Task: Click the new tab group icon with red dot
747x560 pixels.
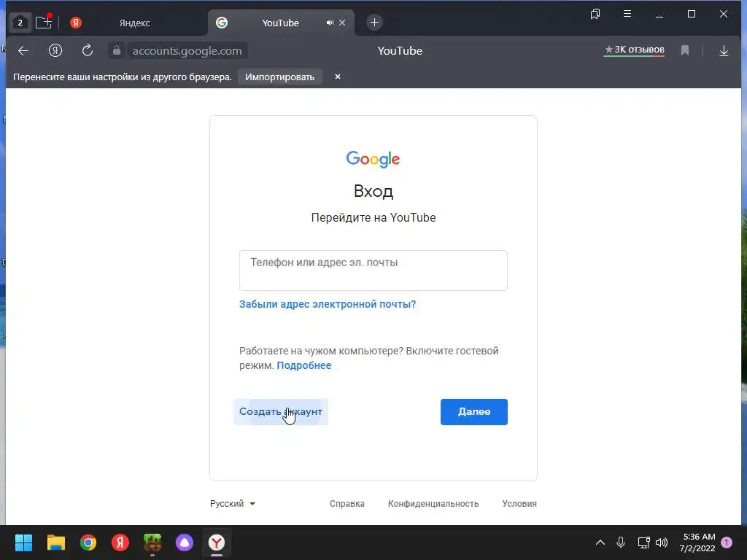Action: click(44, 22)
